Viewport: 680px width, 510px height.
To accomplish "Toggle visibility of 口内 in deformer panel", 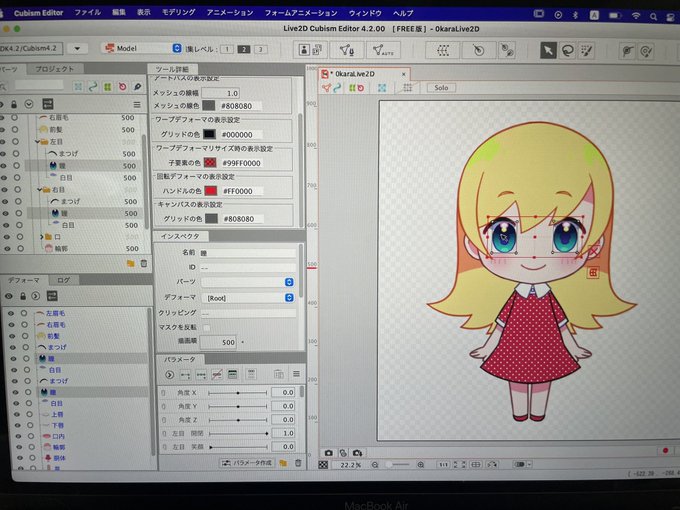I will click(x=18, y=435).
